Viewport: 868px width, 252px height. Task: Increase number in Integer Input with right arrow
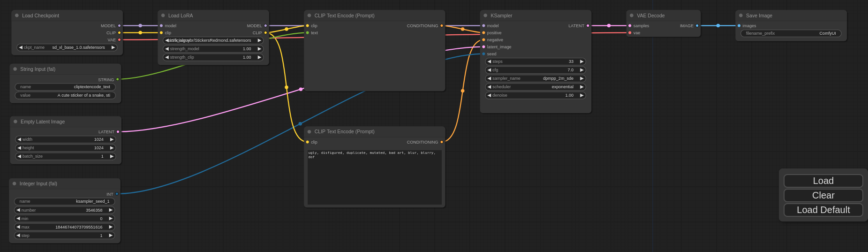click(111, 210)
